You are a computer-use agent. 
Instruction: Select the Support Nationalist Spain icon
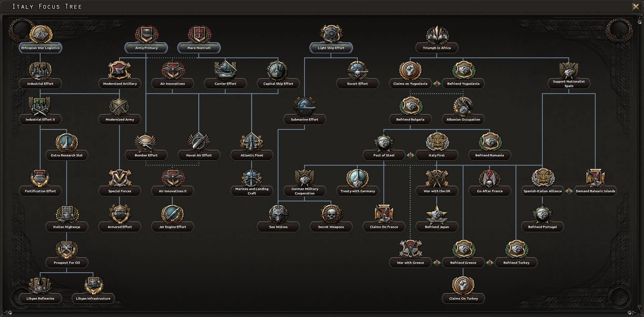pos(569,70)
